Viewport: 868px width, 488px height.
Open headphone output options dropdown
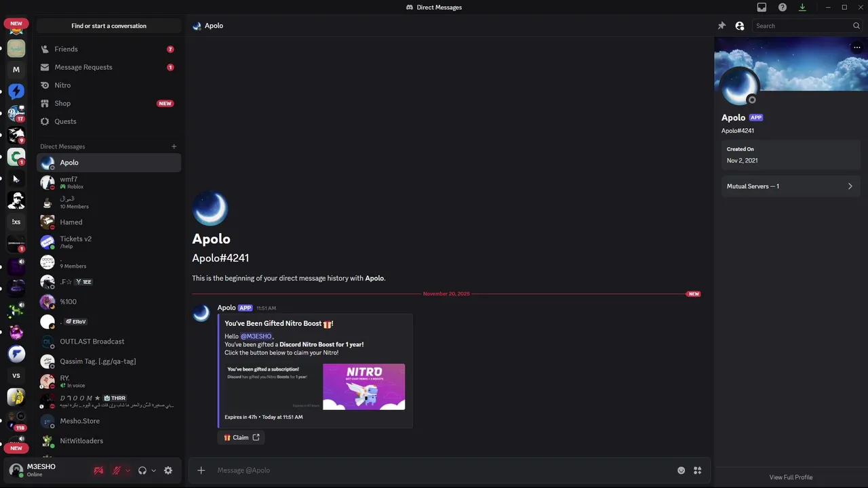click(154, 470)
